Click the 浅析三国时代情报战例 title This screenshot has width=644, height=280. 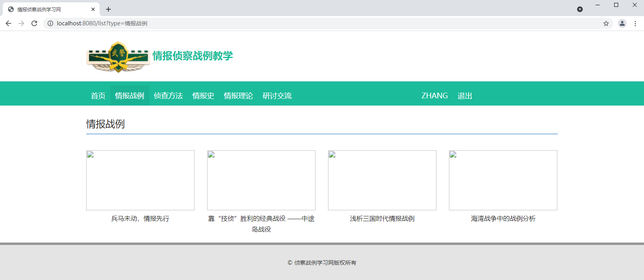click(382, 218)
